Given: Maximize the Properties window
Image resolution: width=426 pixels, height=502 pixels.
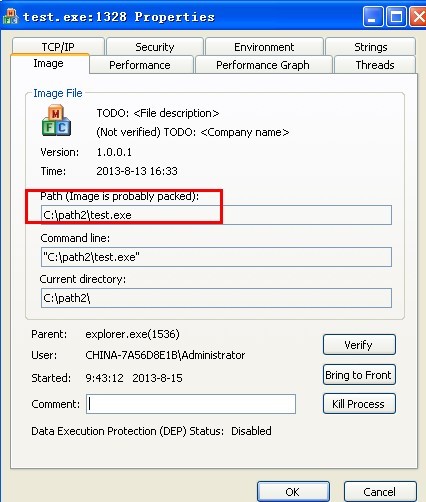Looking at the screenshot, I should (x=396, y=16).
